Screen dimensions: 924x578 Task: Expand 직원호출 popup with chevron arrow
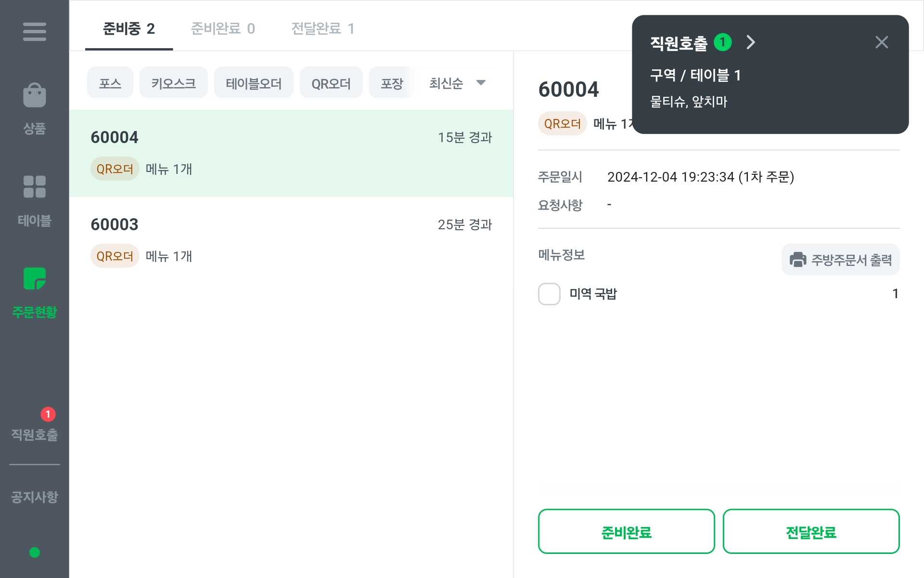click(751, 42)
